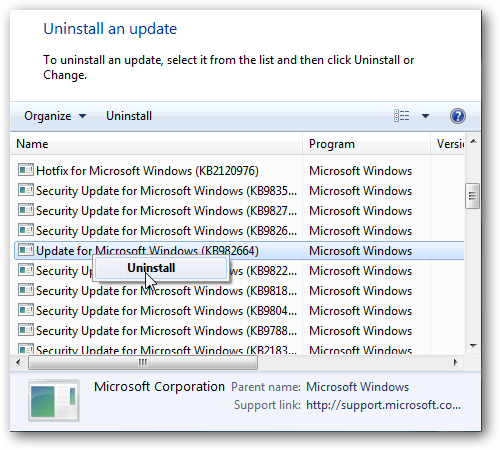Screen dimensions: 500x450
Task: Click icon beside Security Update KB9818 entry
Action: pyautogui.click(x=26, y=290)
